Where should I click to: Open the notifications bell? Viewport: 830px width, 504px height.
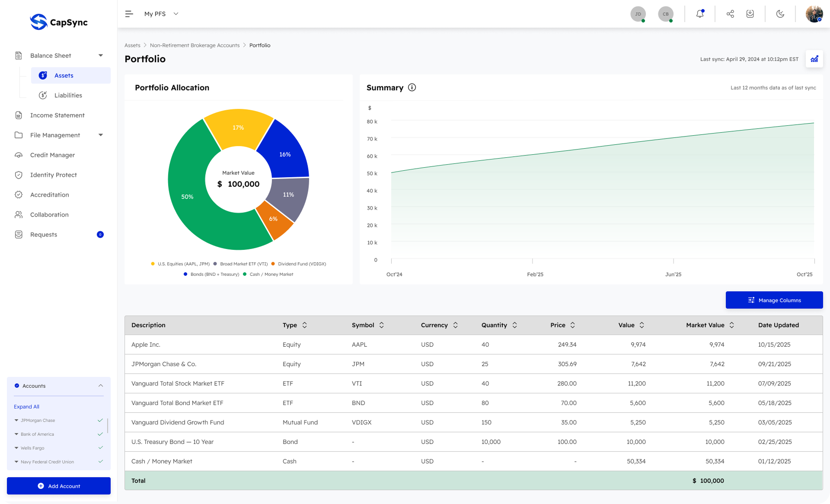(700, 14)
